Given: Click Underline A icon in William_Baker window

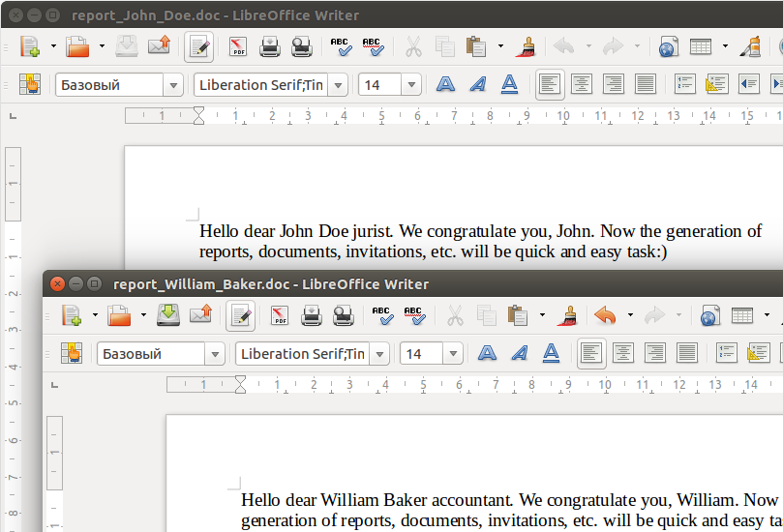Looking at the screenshot, I should 551,353.
